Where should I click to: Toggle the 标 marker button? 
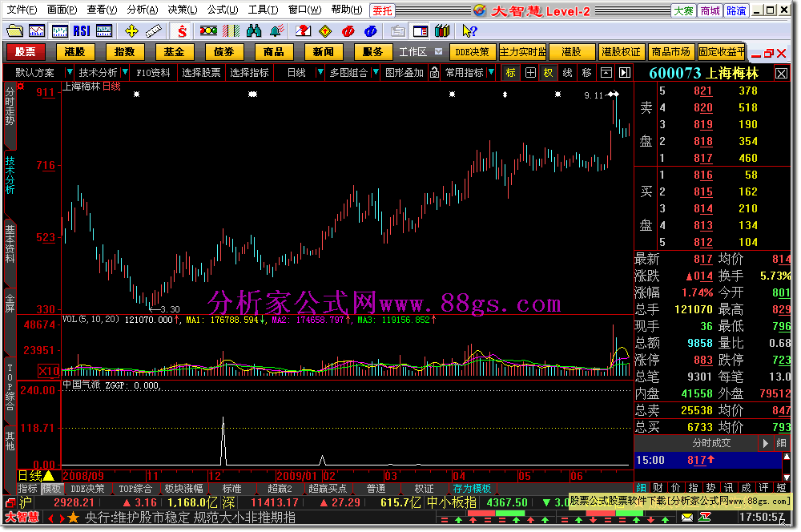[511, 73]
